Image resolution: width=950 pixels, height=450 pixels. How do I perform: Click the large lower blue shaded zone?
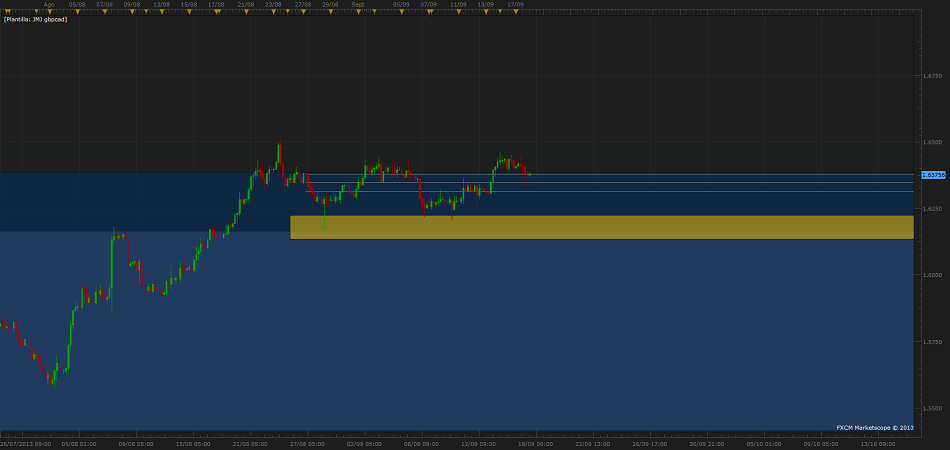(x=450, y=330)
